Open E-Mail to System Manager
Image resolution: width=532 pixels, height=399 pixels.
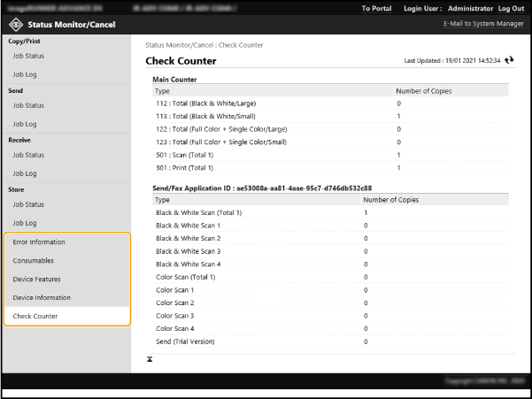click(483, 22)
